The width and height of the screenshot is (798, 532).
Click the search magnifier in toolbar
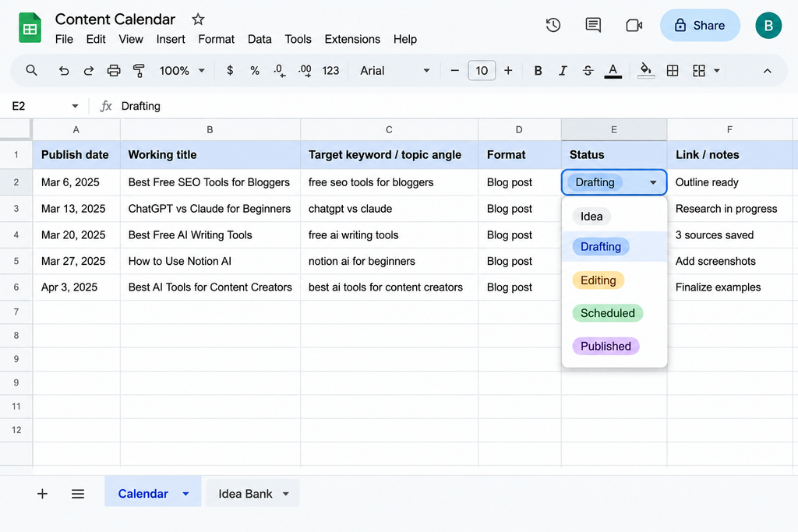point(31,71)
